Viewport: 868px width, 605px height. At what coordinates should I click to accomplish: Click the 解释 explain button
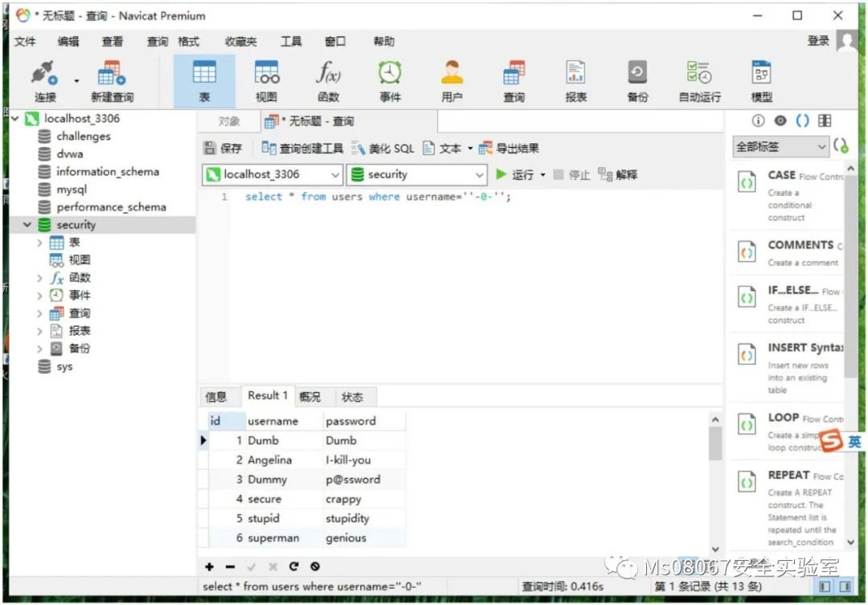coord(618,174)
